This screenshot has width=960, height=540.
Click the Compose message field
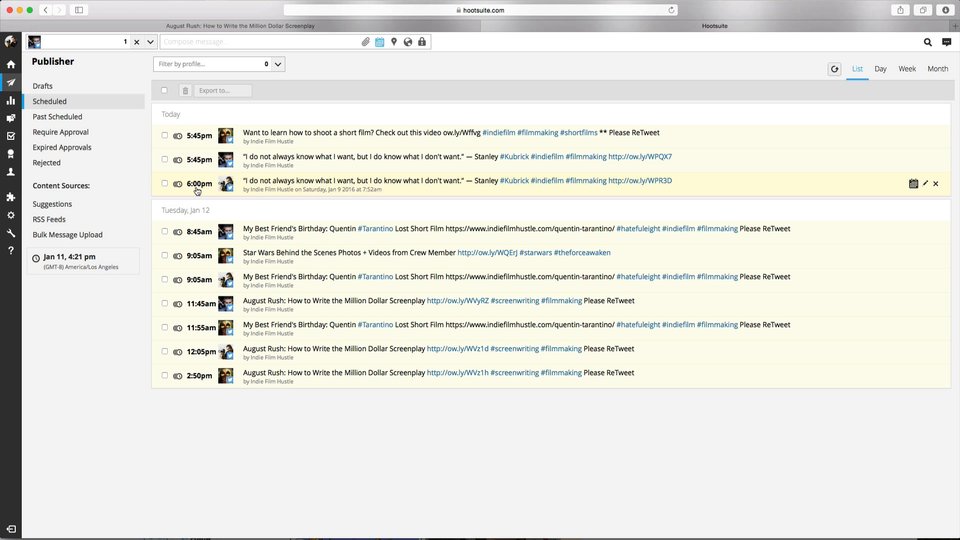[x=260, y=42]
